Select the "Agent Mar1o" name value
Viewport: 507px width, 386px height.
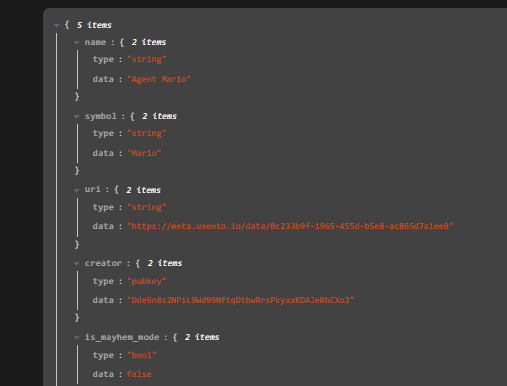(x=159, y=79)
